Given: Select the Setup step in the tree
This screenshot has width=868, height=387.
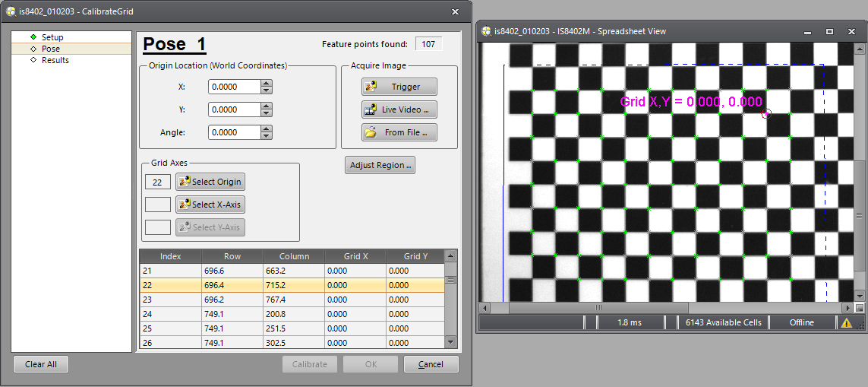Looking at the screenshot, I should (x=52, y=37).
